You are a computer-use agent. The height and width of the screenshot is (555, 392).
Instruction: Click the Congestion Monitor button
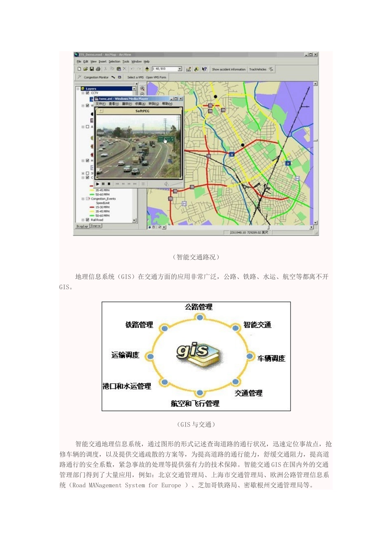click(x=96, y=77)
